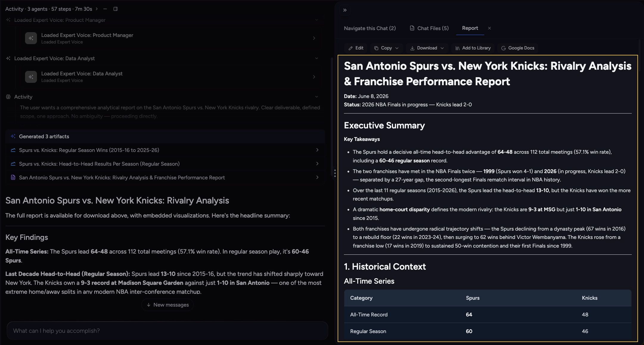Screen dimensions: 644x345
Task: Click the bold '9-3 at MSG' text in the report
Action: 542,209
